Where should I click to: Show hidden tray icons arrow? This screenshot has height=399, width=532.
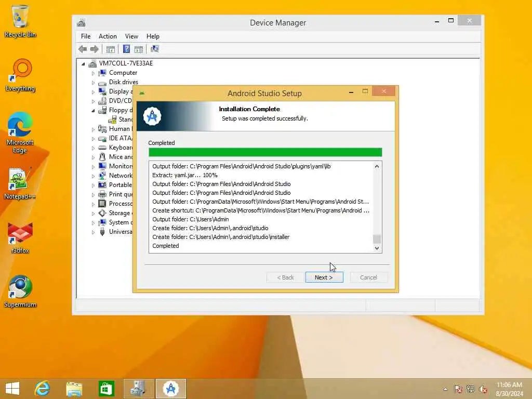coord(445,389)
